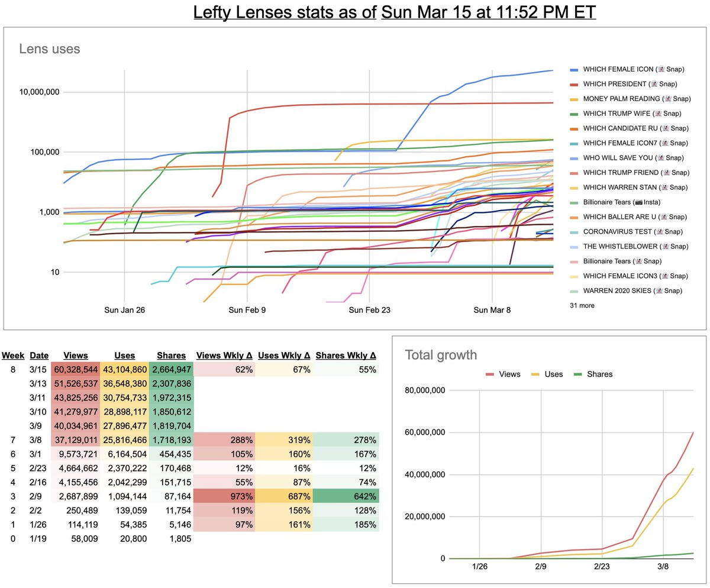Click the 'Shares Wkly Δ' column header
This screenshot has height=588, width=710.
pyautogui.click(x=346, y=356)
